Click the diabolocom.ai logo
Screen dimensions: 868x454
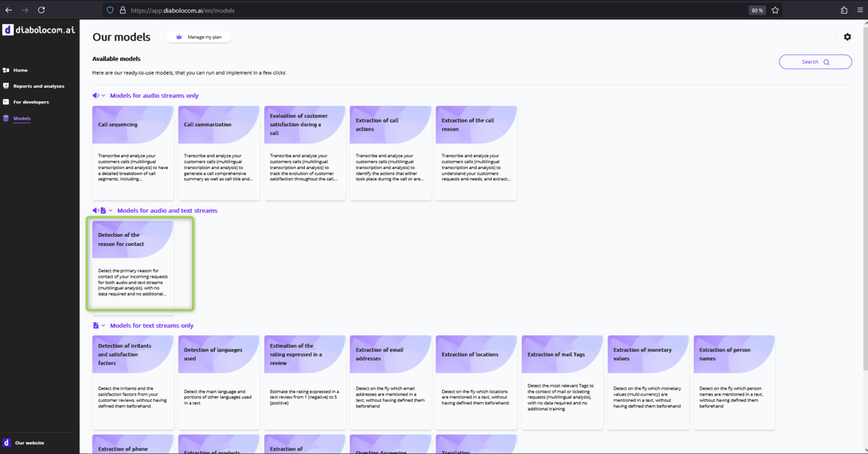pyautogui.click(x=38, y=30)
